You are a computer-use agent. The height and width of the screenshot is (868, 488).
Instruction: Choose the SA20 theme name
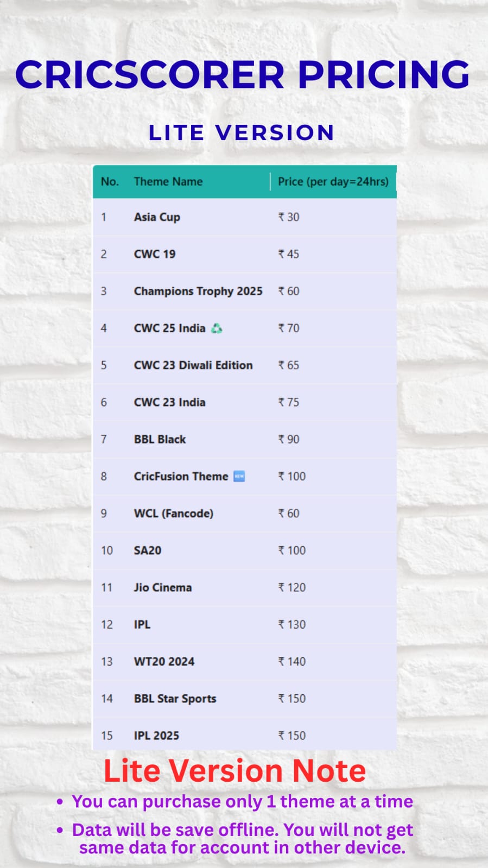147,550
